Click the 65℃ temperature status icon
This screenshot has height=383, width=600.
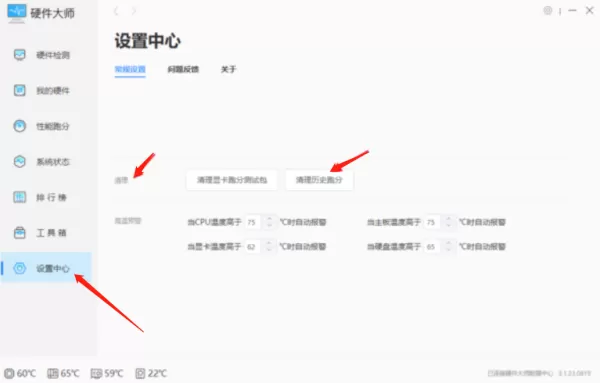(52, 373)
